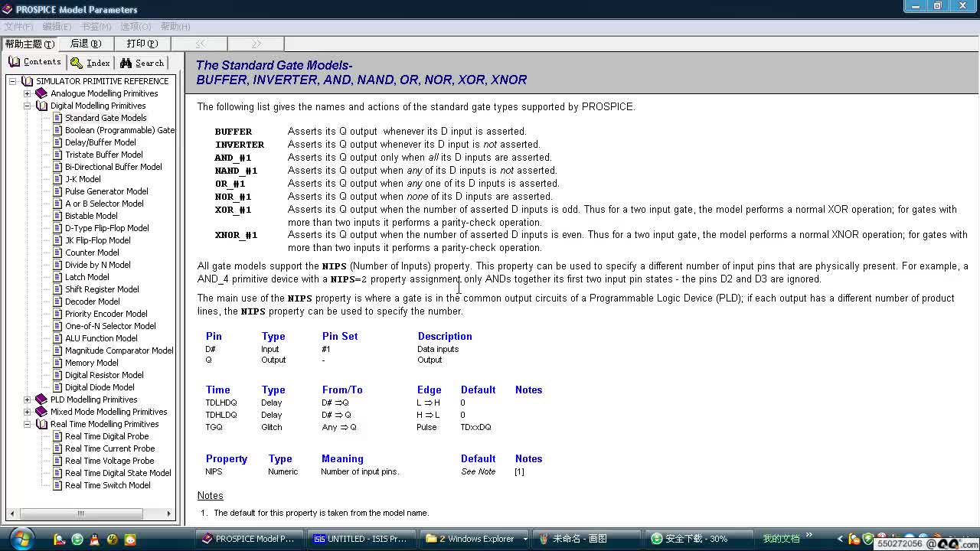980x551 pixels.
Task: Click the page icon beside Decoder Model
Action: tap(57, 302)
